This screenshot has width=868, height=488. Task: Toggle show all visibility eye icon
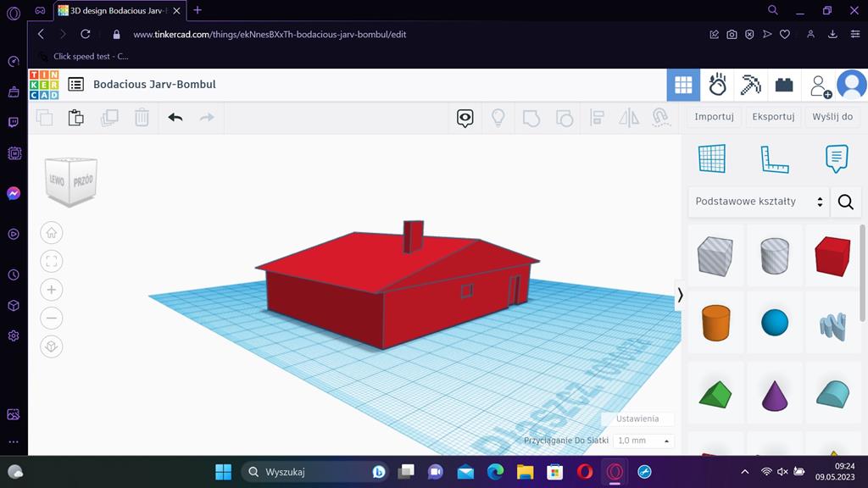[465, 118]
